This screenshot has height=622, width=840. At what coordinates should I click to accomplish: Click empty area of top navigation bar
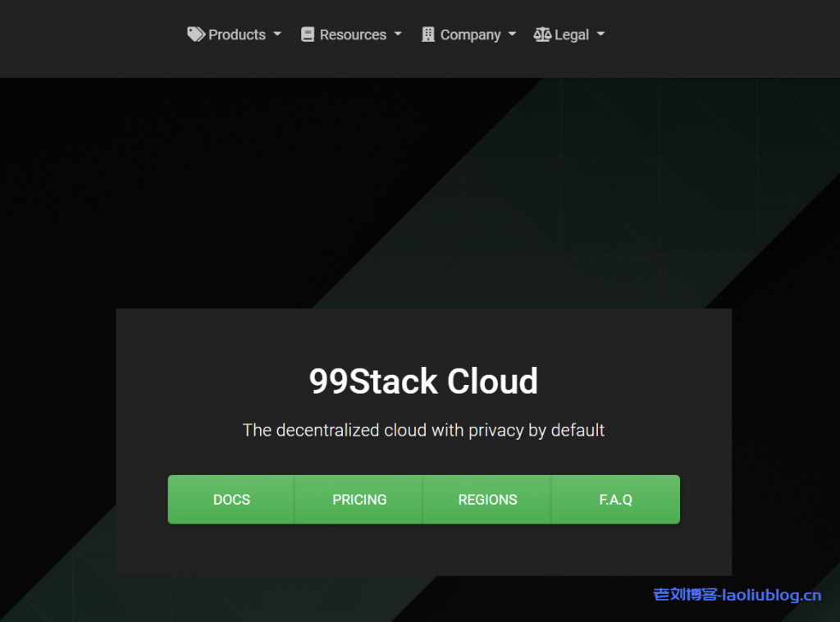pyautogui.click(x=722, y=37)
